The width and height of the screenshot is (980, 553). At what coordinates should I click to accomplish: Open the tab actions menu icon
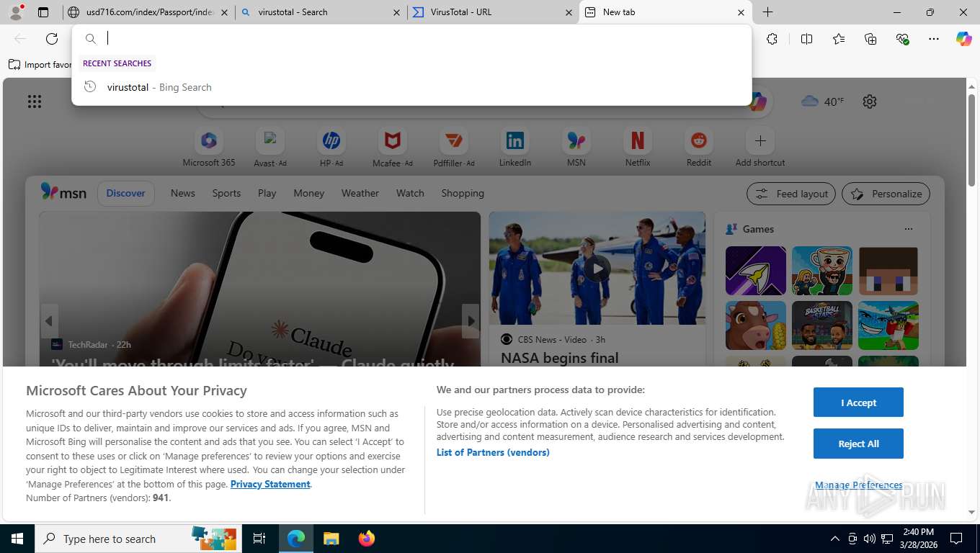(x=43, y=12)
